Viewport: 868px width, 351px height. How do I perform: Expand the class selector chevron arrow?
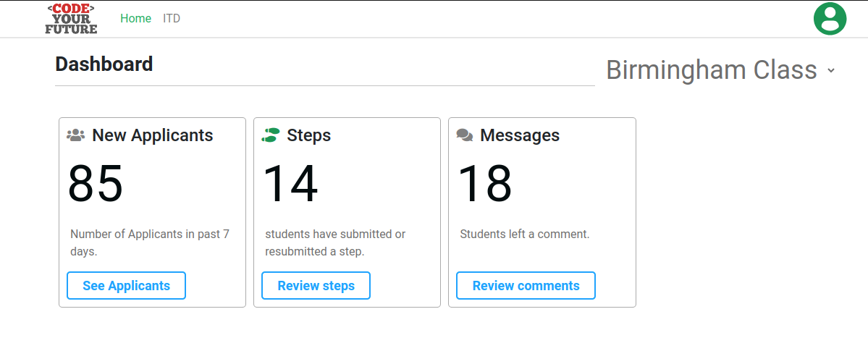click(x=831, y=71)
